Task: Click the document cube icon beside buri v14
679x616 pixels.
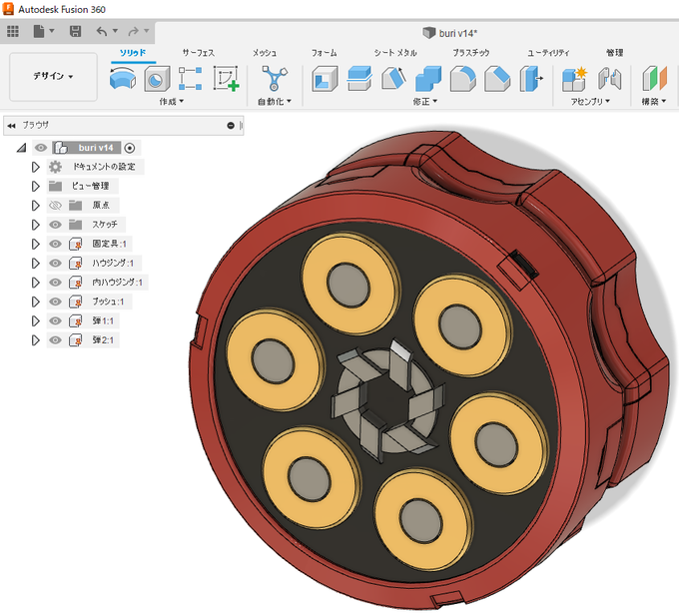Action: [428, 33]
